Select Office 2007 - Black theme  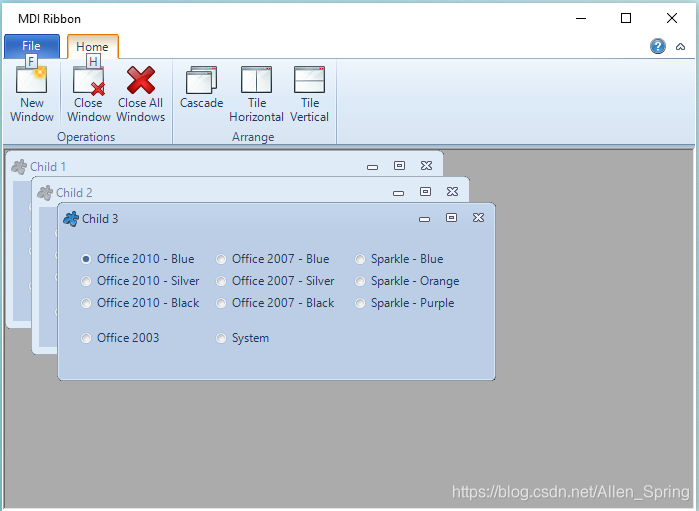click(275, 303)
